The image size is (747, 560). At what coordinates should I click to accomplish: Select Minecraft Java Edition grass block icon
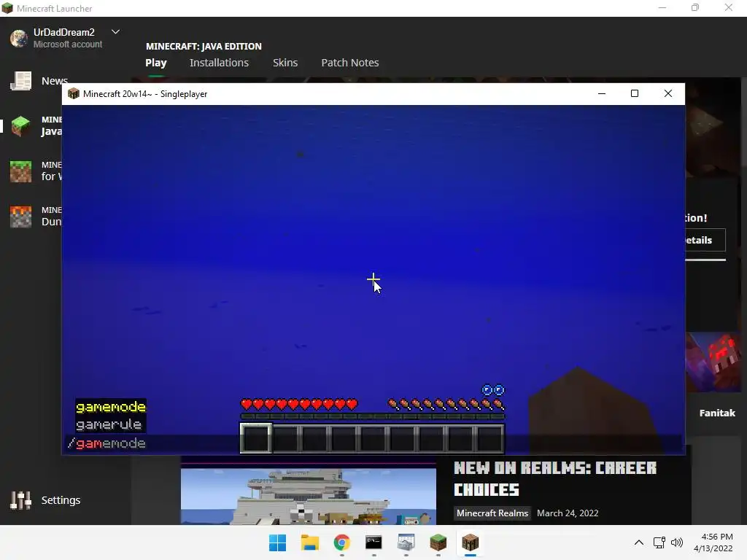pos(21,126)
